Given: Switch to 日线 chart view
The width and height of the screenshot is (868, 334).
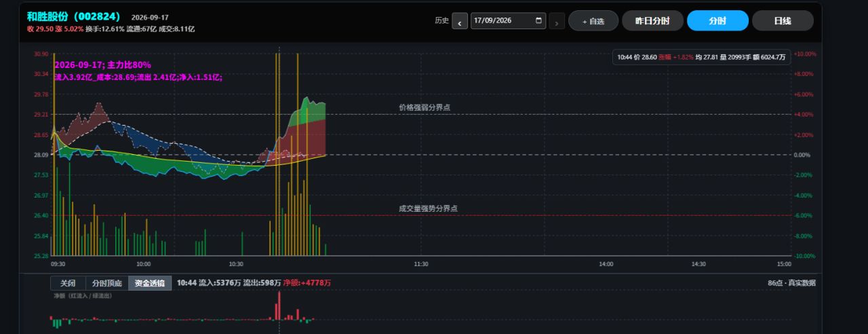Looking at the screenshot, I should tap(783, 21).
